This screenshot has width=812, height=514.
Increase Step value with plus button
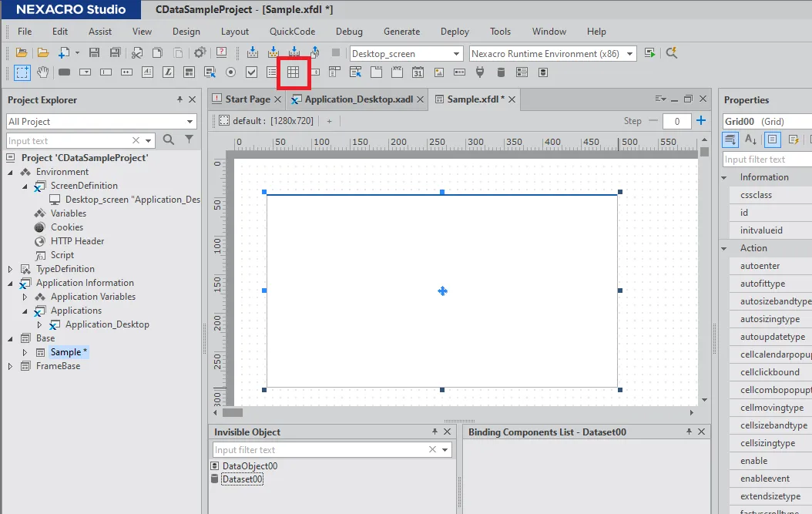(700, 121)
